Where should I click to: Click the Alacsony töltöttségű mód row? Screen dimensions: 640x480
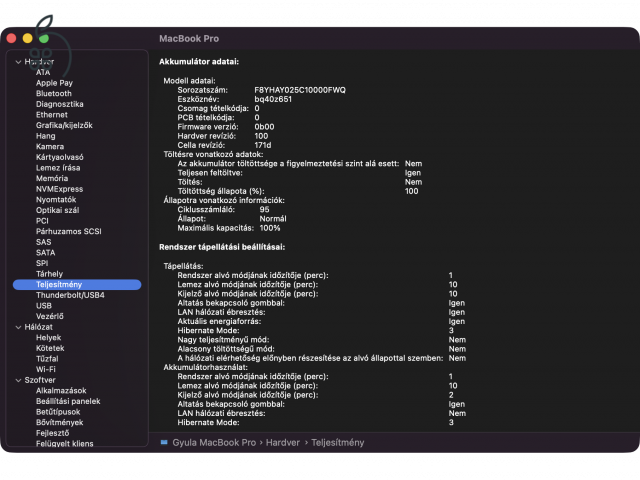[322, 349]
